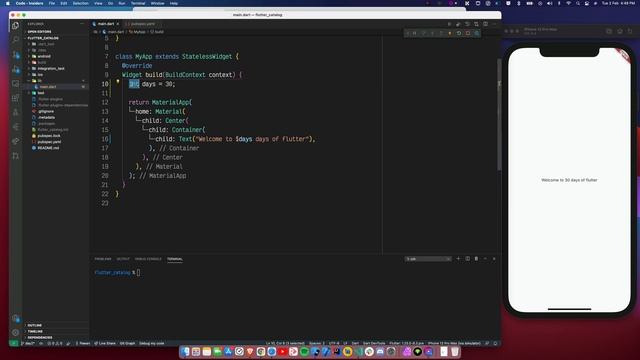This screenshot has width=640, height=360.
Task: Expand the ios folder
Action: (40, 75)
